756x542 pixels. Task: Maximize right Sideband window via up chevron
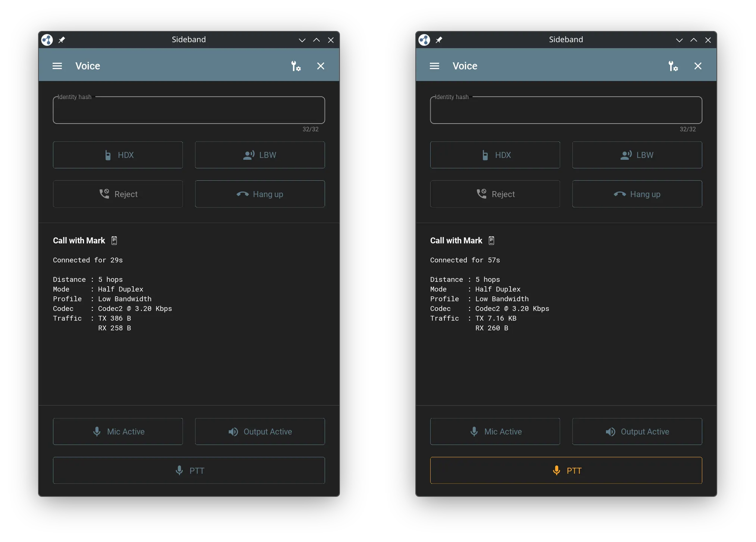pyautogui.click(x=694, y=40)
